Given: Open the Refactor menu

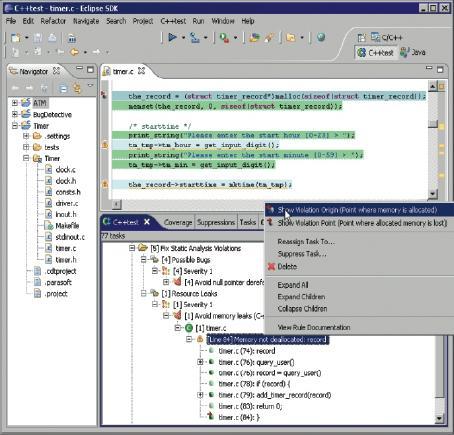Looking at the screenshot, I should point(53,21).
